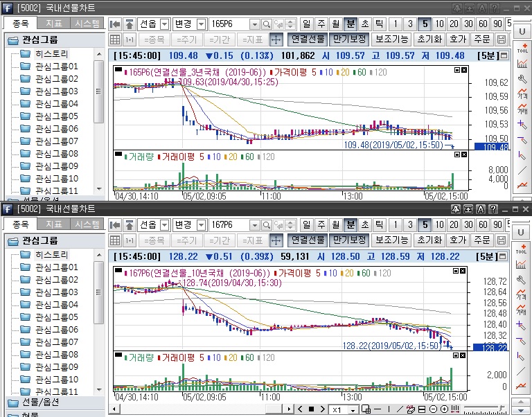Click 초기화 button in the 167P6 window
The height and width of the screenshot is (417, 532).
coord(429,240)
